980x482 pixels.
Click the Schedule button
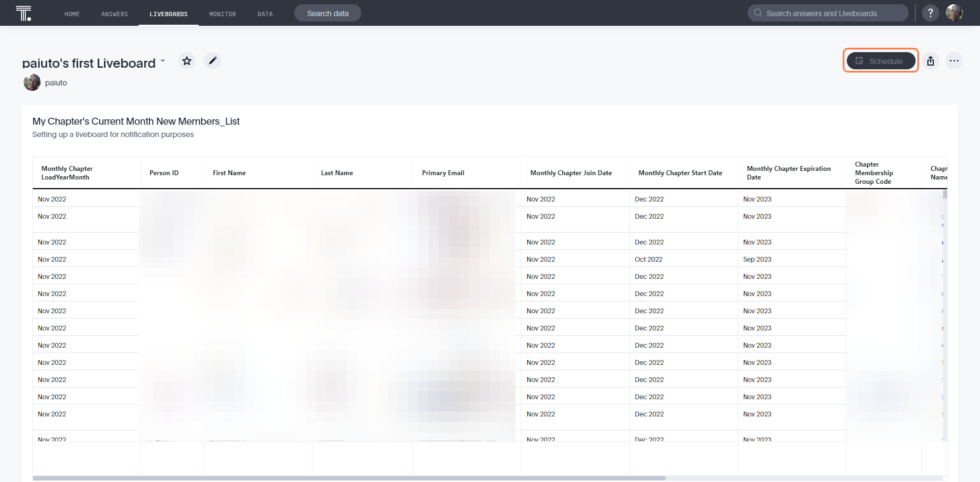click(x=881, y=61)
